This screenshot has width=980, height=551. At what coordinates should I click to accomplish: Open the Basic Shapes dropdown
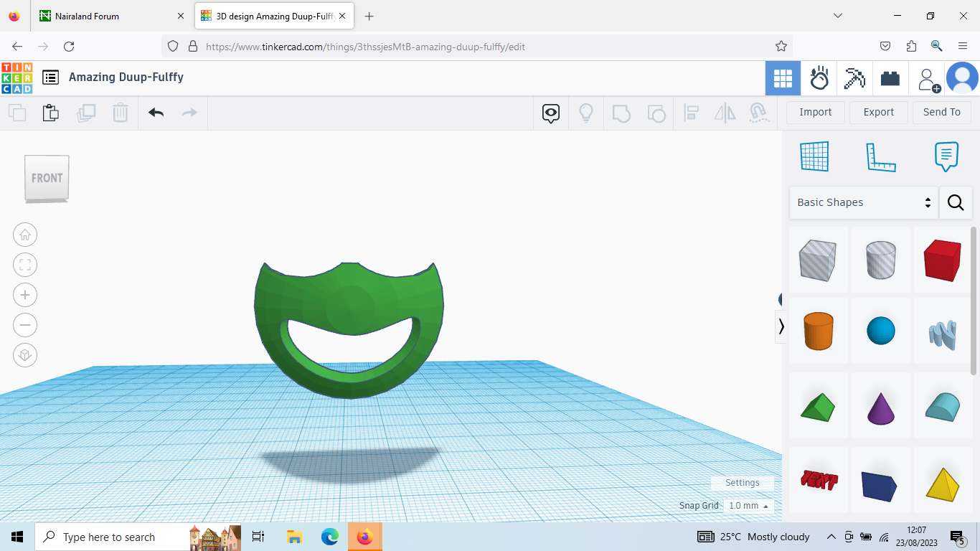click(x=861, y=202)
